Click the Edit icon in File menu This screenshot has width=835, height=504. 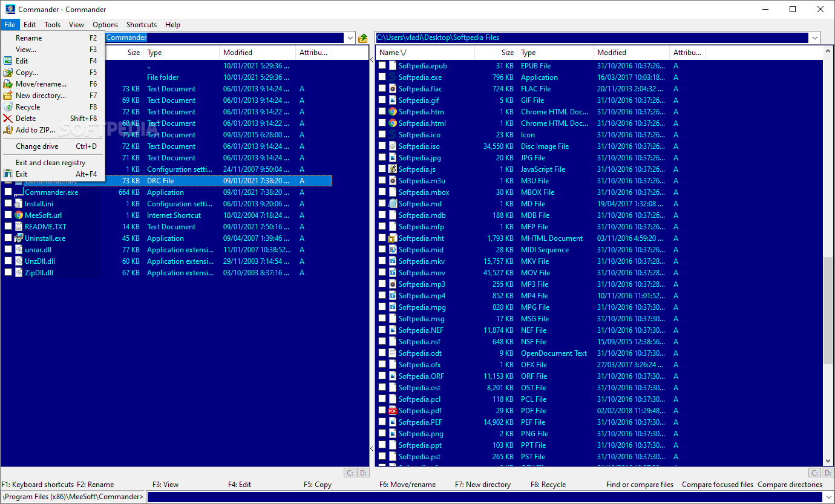coord(8,61)
